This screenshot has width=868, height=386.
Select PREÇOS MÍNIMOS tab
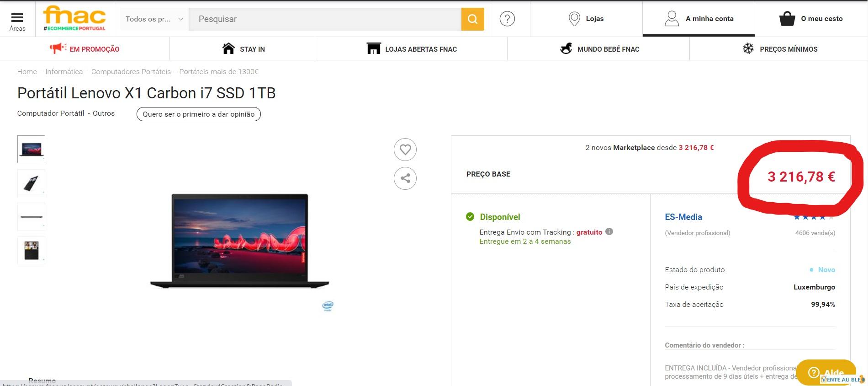[x=780, y=48]
